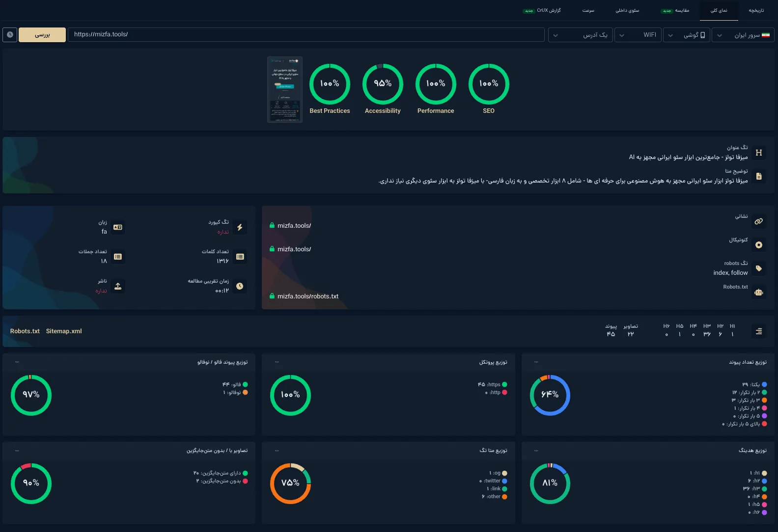Open the more menu on توزیع پروتکل card
This screenshot has width=778, height=532.
(277, 362)
